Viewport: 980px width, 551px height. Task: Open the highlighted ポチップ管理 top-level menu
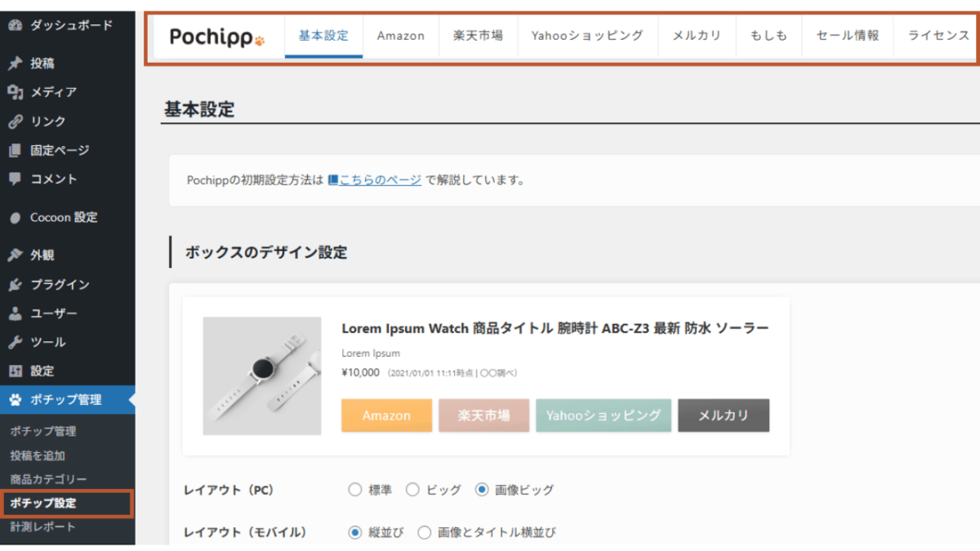tap(68, 400)
